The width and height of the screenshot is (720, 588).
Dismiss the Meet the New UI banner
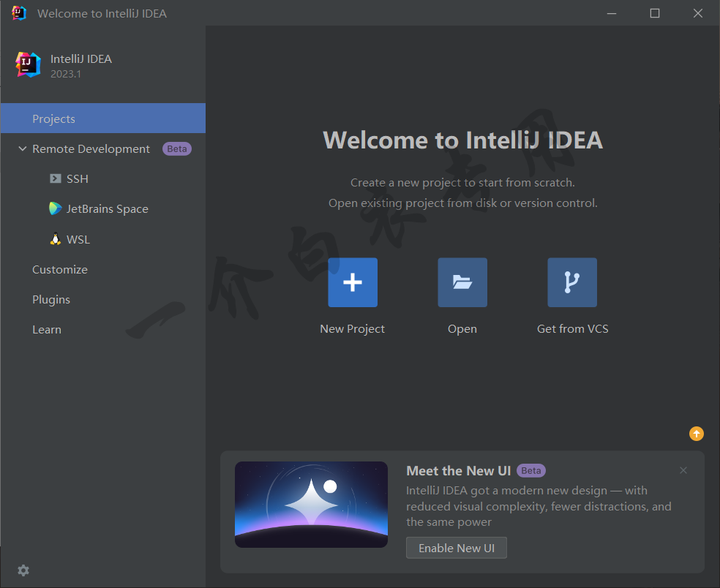tap(683, 470)
